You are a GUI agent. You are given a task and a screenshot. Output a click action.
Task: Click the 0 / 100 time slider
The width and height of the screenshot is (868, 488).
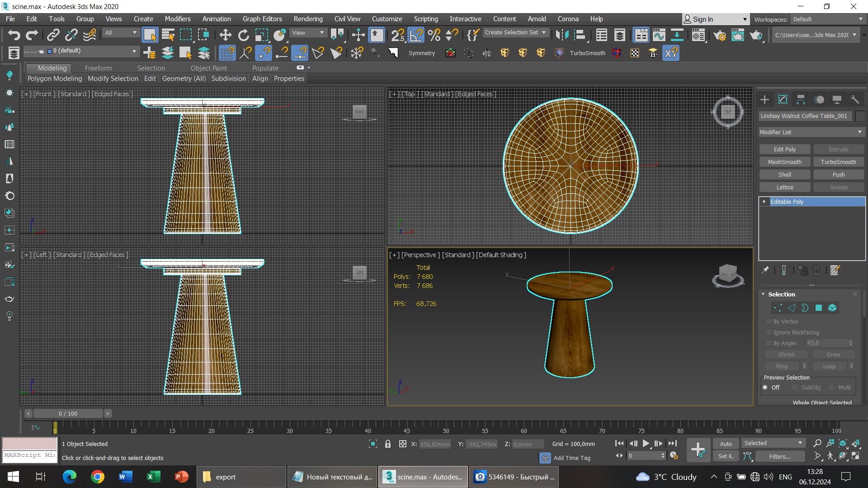coord(68,413)
